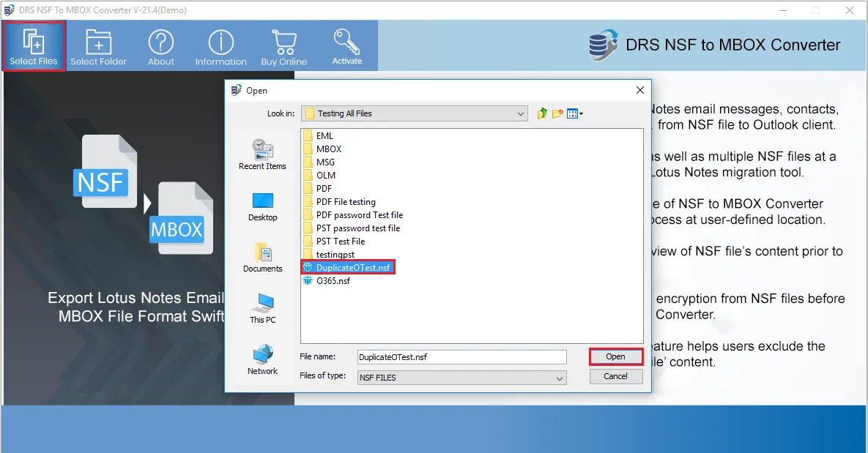
Task: Open the Information toolbar icon
Action: [221, 46]
